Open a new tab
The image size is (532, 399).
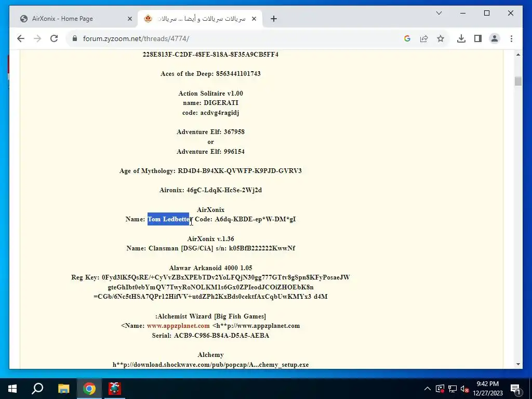274,19
